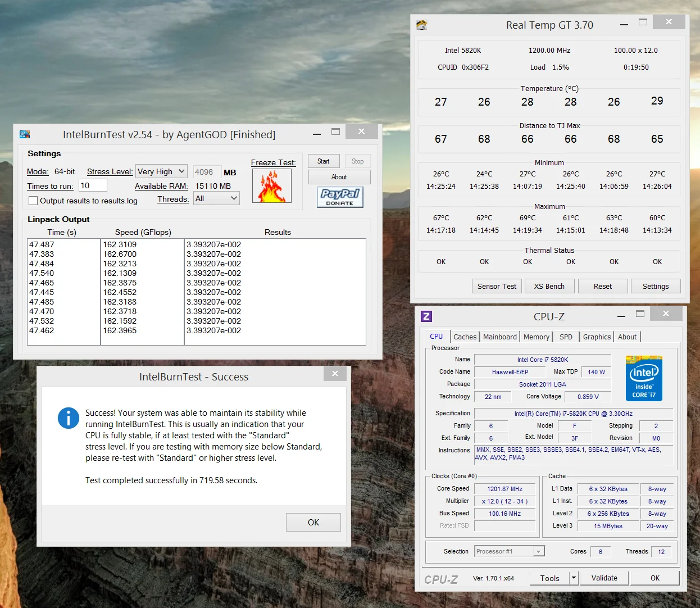Click the PayPal Donate image button

(x=340, y=197)
